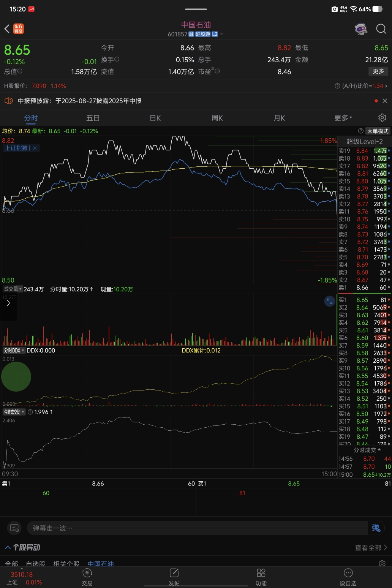The height and width of the screenshot is (588, 392).
Task: Select the 相关个股 filter tab
Action: 66,564
